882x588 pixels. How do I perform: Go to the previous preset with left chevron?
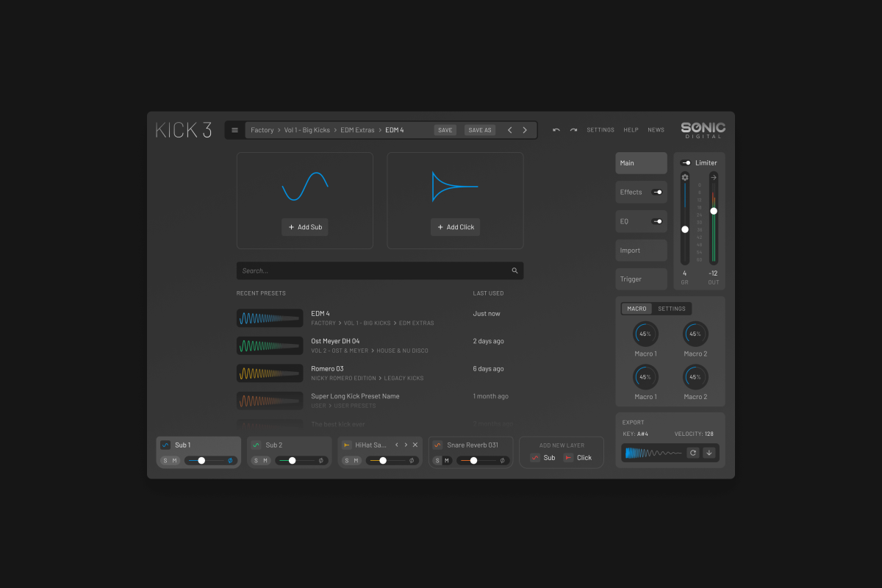point(510,130)
